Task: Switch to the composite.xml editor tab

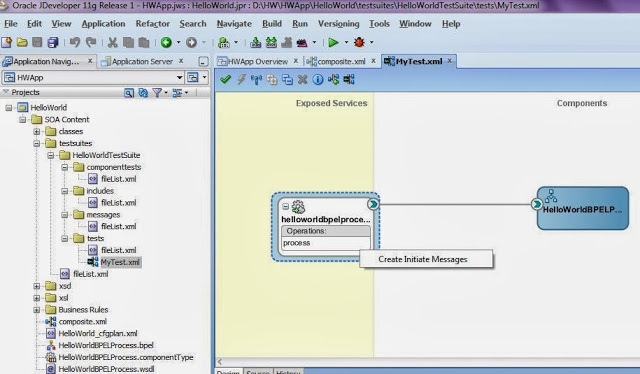Action: click(341, 62)
